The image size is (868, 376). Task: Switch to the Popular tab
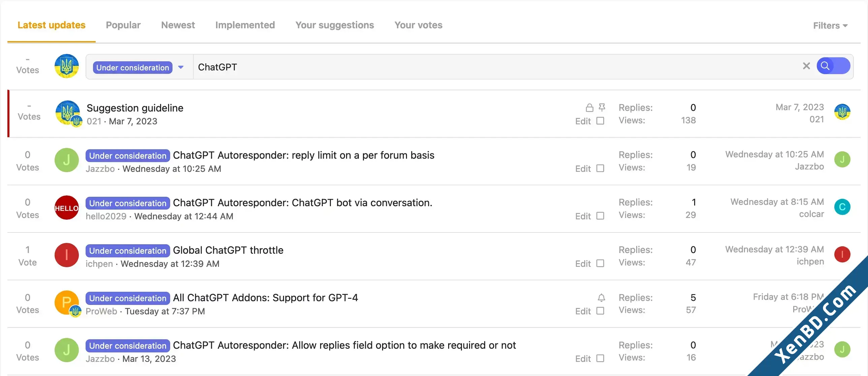tap(123, 25)
